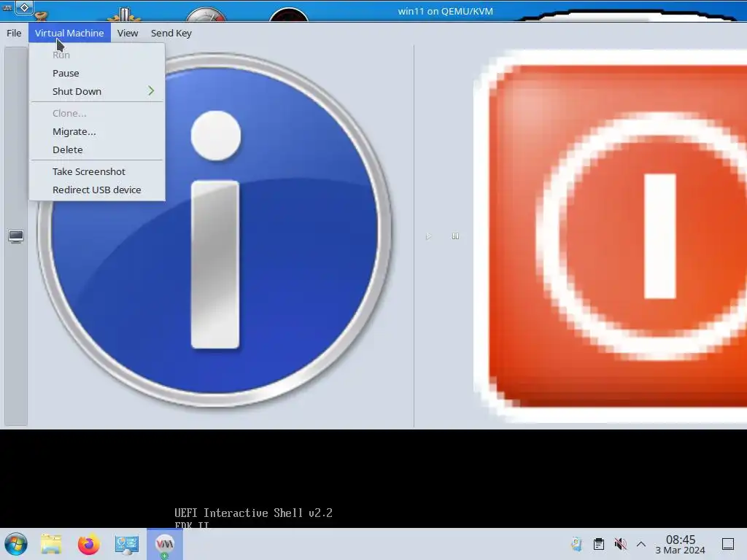Choose Delete from the Virtual Machine menu
Viewport: 747px width, 560px height.
(x=97, y=149)
